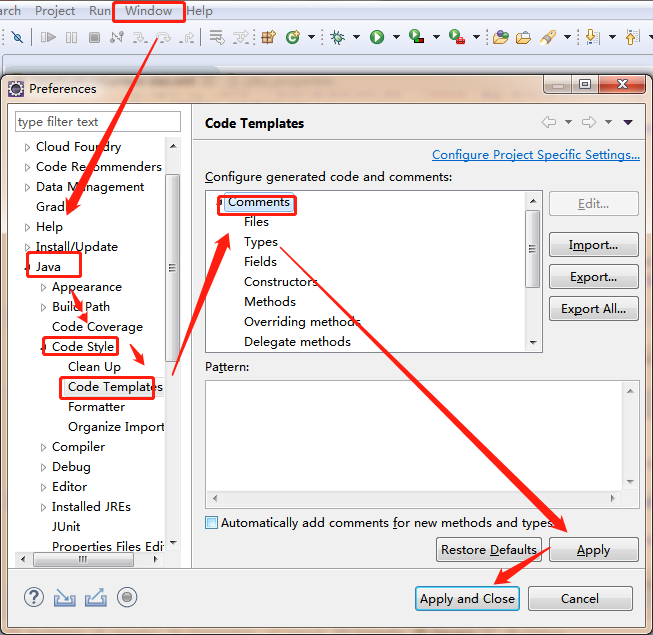Click the Suspend debug icon
This screenshot has width=653, height=635.
point(71,37)
